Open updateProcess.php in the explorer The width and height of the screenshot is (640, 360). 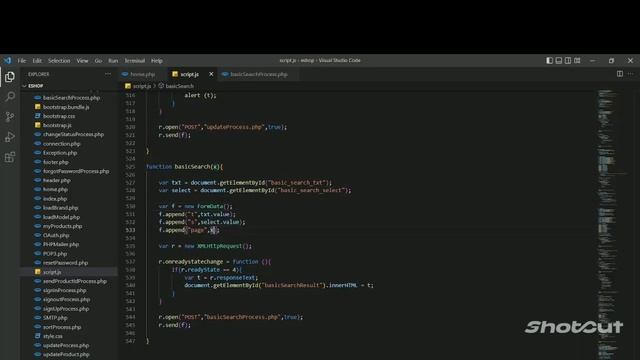(x=66, y=345)
